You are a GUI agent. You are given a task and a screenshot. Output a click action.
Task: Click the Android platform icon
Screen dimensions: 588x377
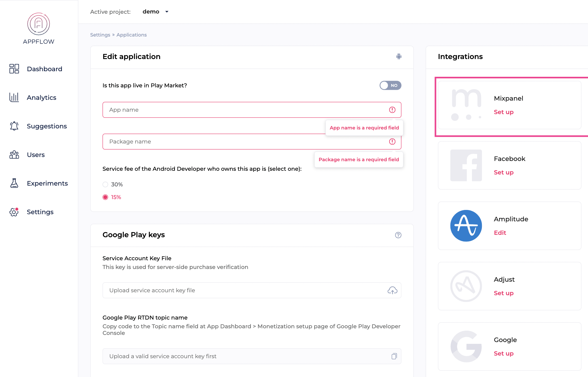coord(399,56)
